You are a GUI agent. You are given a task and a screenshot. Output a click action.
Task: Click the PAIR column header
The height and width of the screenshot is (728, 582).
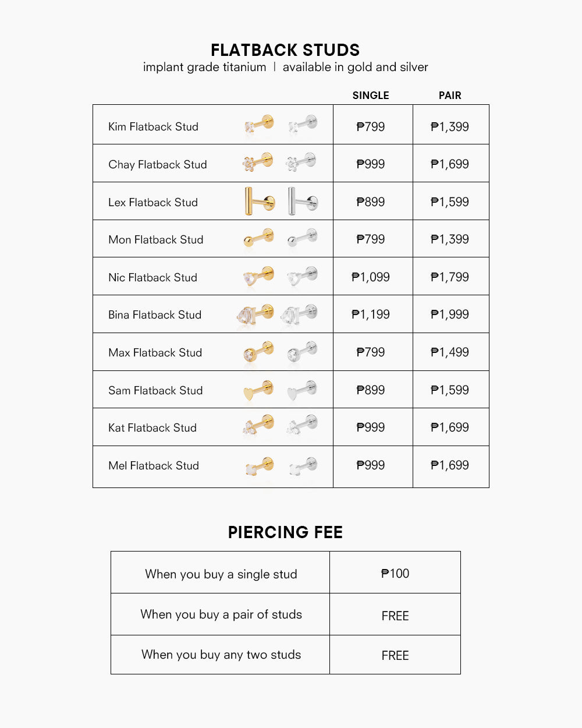click(450, 96)
